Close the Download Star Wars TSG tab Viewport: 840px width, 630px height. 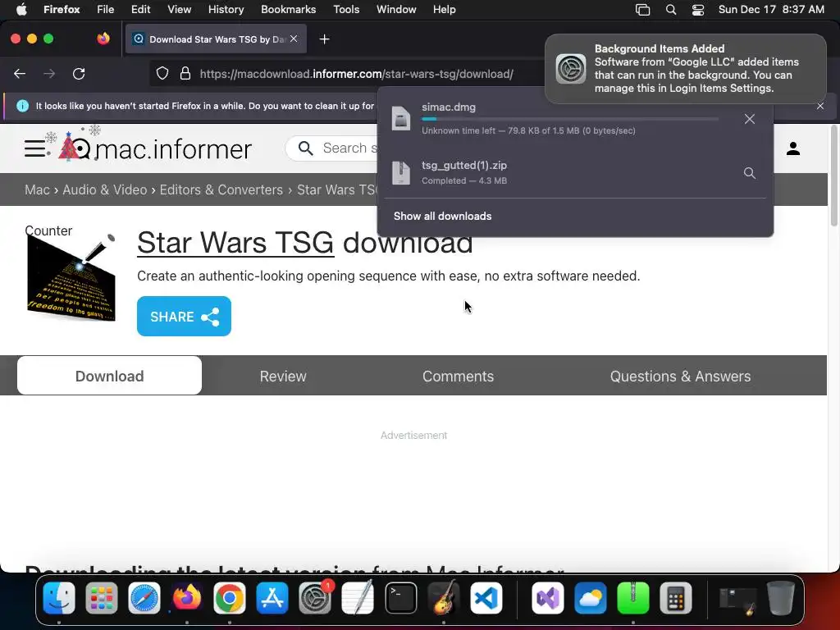coord(294,39)
